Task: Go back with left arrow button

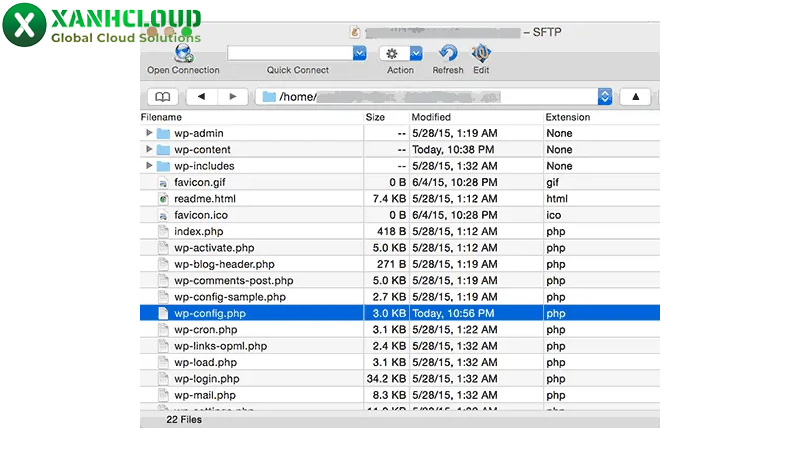Action: pos(202,97)
